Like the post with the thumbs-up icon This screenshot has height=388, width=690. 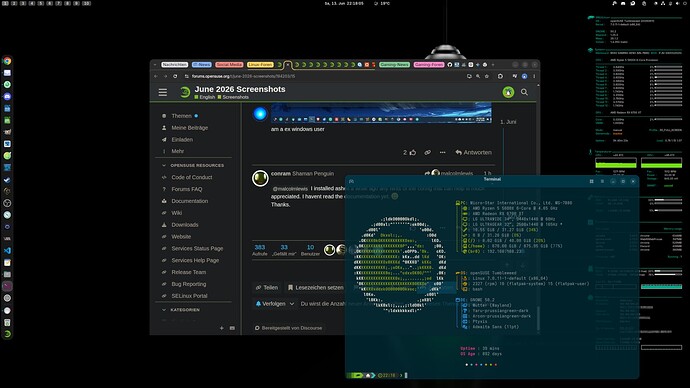pos(413,152)
